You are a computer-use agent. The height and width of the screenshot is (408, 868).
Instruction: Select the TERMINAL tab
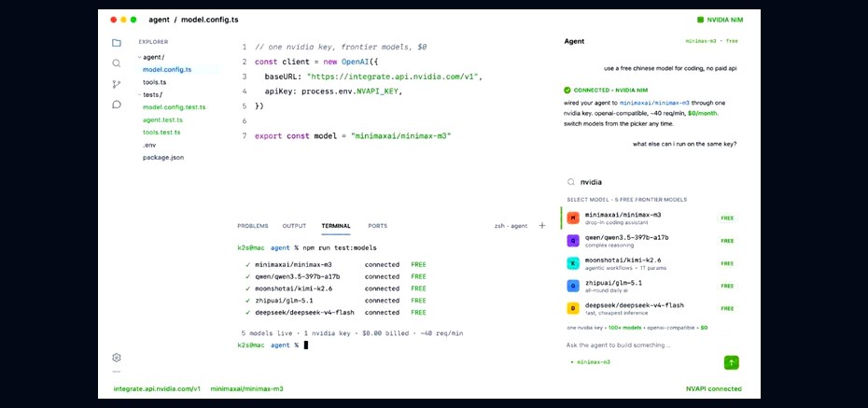336,226
